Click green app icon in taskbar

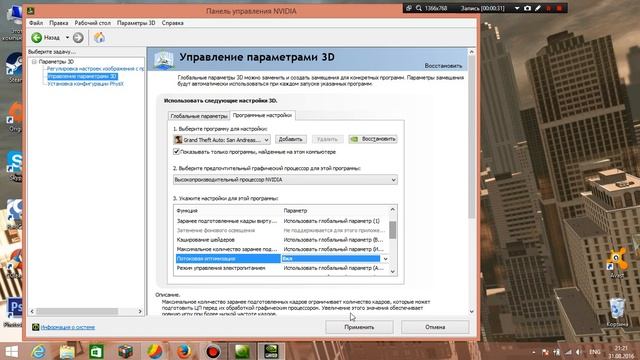242,352
